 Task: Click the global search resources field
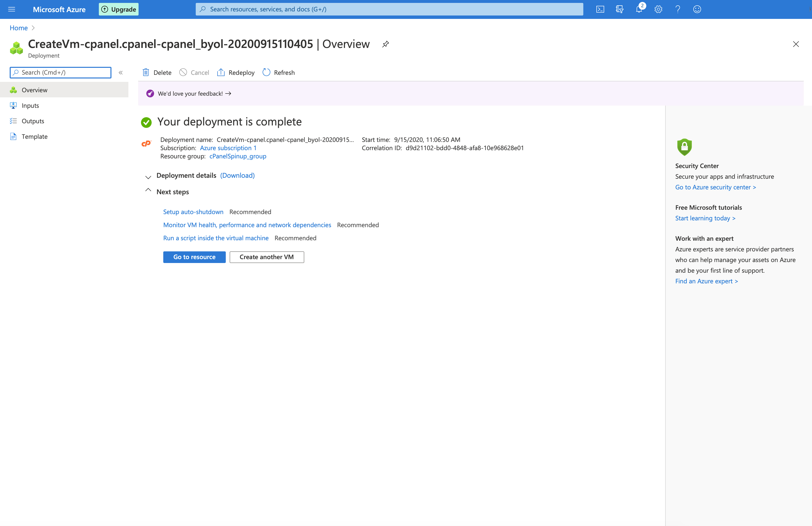pyautogui.click(x=389, y=9)
